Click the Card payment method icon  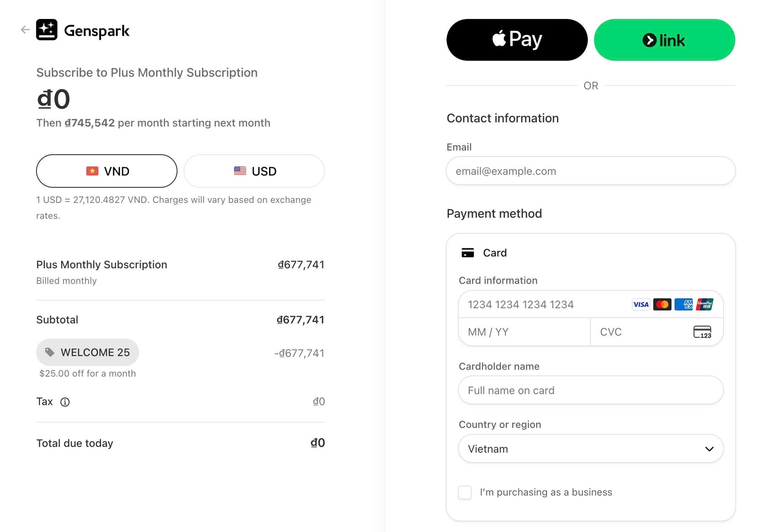click(468, 253)
